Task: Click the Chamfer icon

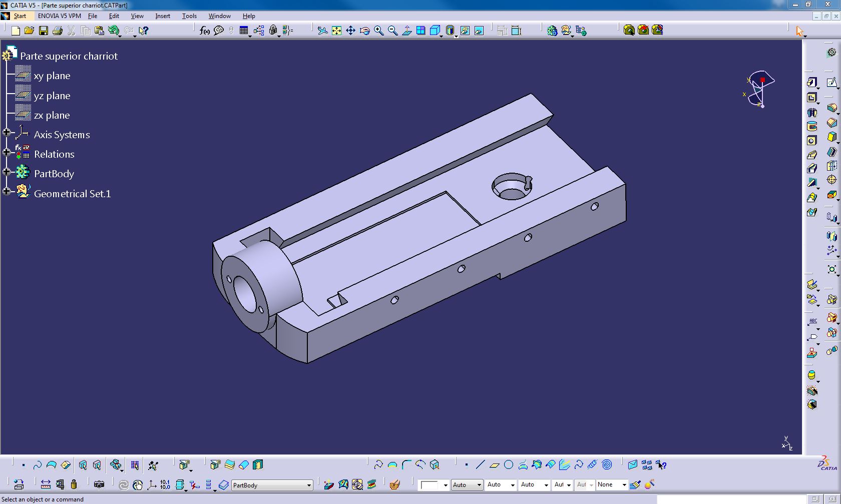Action: click(831, 123)
